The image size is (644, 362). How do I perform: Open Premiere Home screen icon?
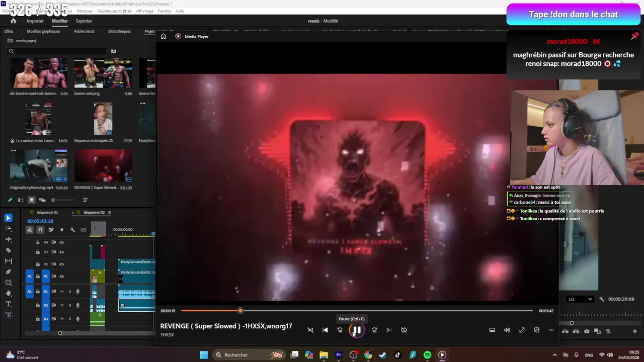14,21
